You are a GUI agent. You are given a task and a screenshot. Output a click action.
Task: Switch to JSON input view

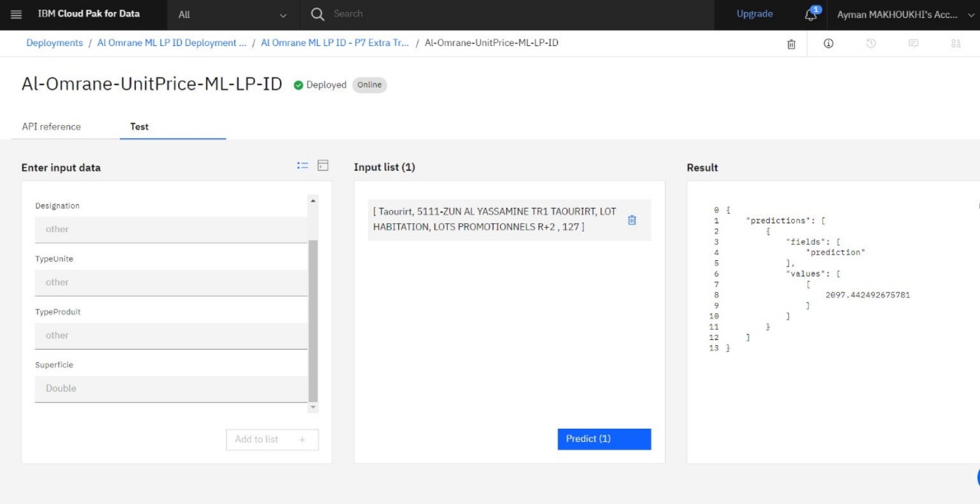323,166
